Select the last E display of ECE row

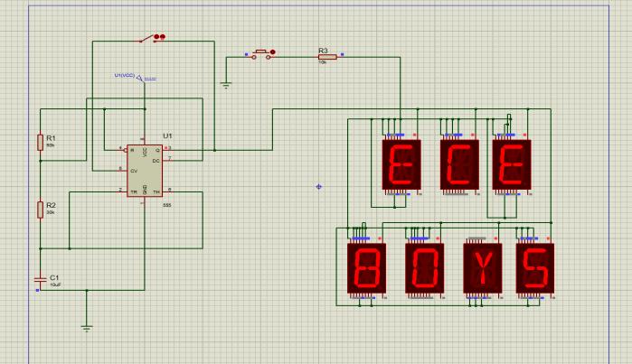(x=512, y=164)
